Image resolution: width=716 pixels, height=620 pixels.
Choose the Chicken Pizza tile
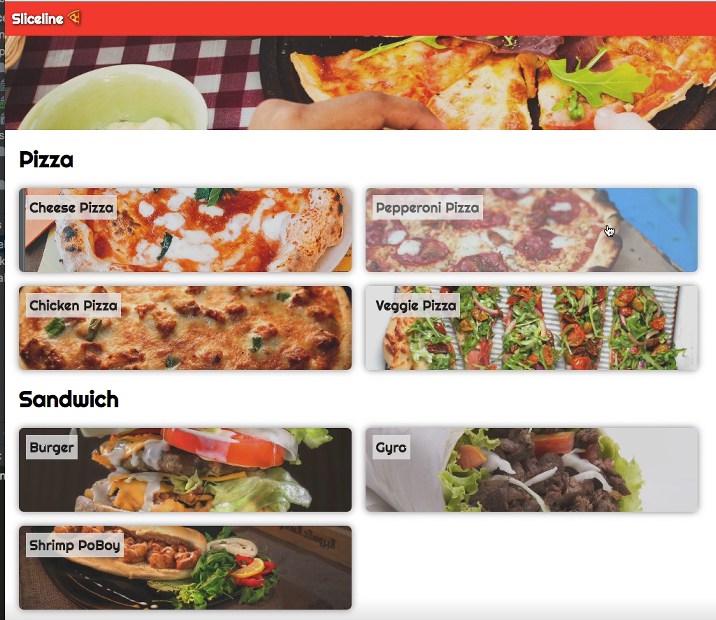point(185,328)
